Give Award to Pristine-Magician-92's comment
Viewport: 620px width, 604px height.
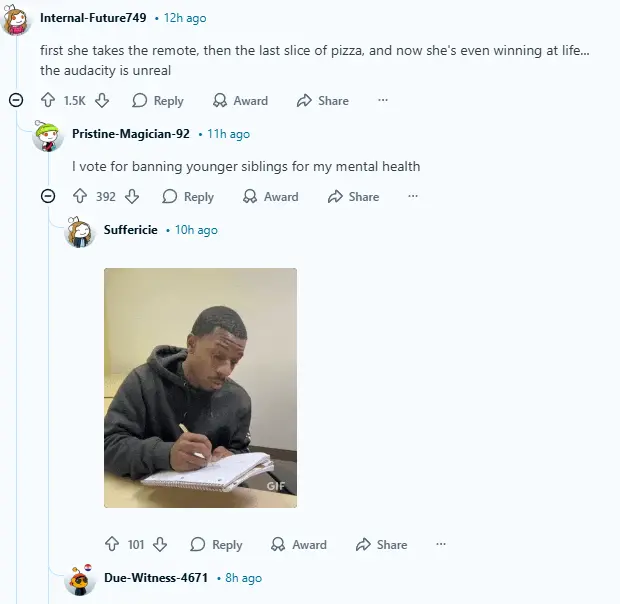point(271,197)
